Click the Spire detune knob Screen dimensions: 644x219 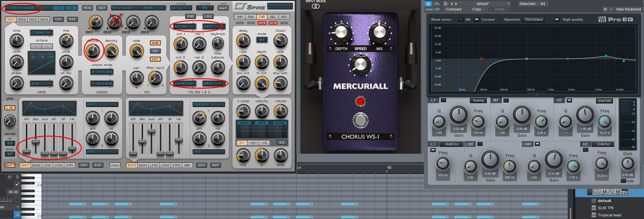(x=93, y=51)
